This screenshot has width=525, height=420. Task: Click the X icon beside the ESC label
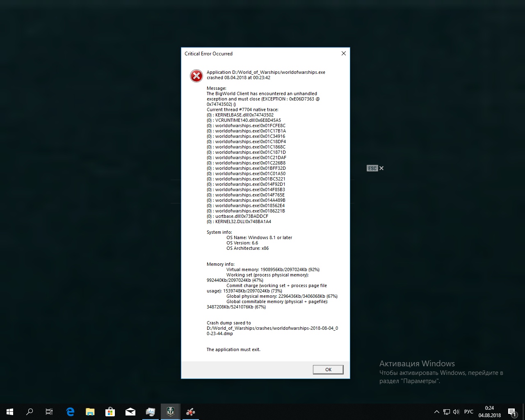pos(381,168)
